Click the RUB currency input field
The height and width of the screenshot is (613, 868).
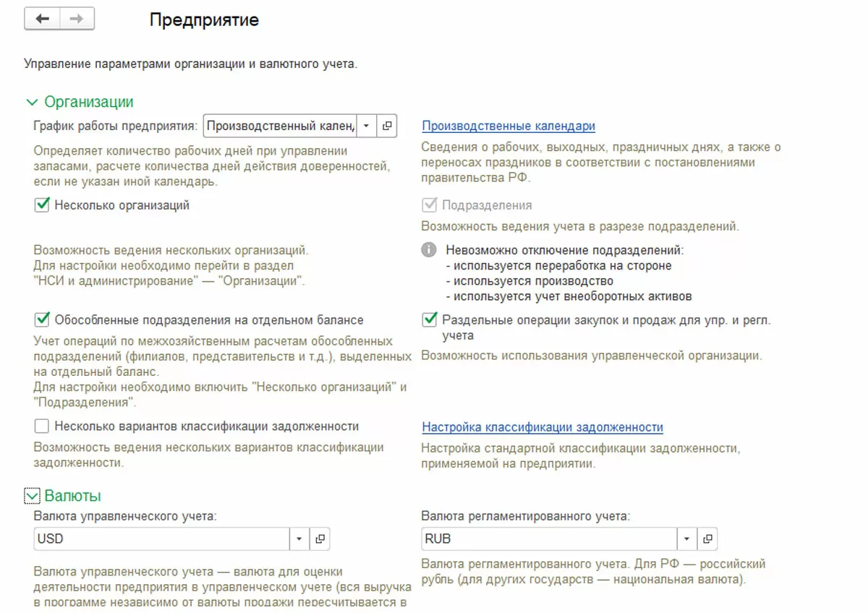tap(550, 539)
